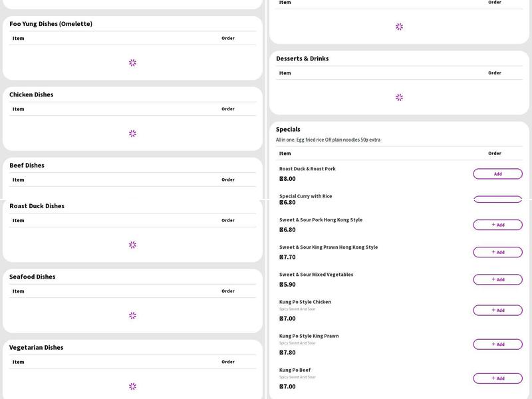Click the Desserts & Drinks heading

point(302,59)
